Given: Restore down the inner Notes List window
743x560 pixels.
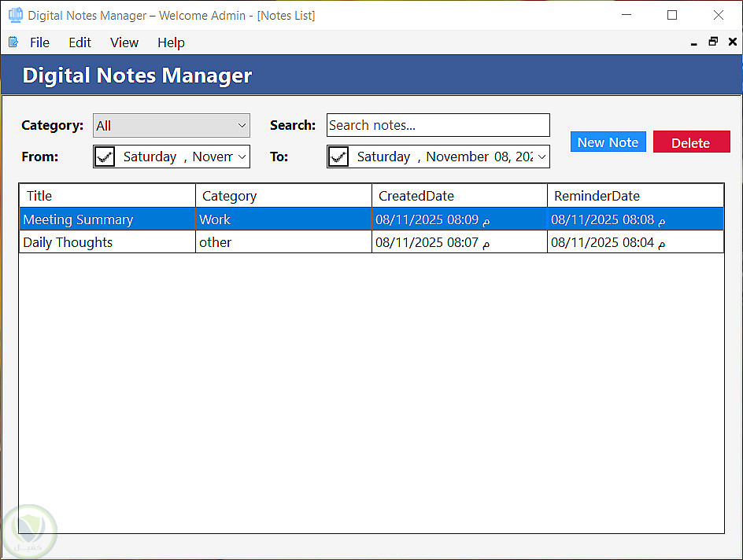Looking at the screenshot, I should point(713,42).
